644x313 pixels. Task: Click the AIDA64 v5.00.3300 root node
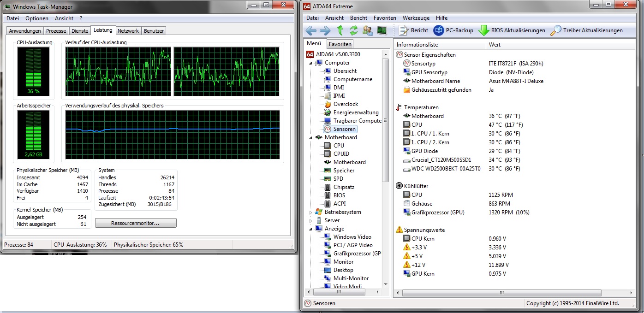(x=334, y=54)
